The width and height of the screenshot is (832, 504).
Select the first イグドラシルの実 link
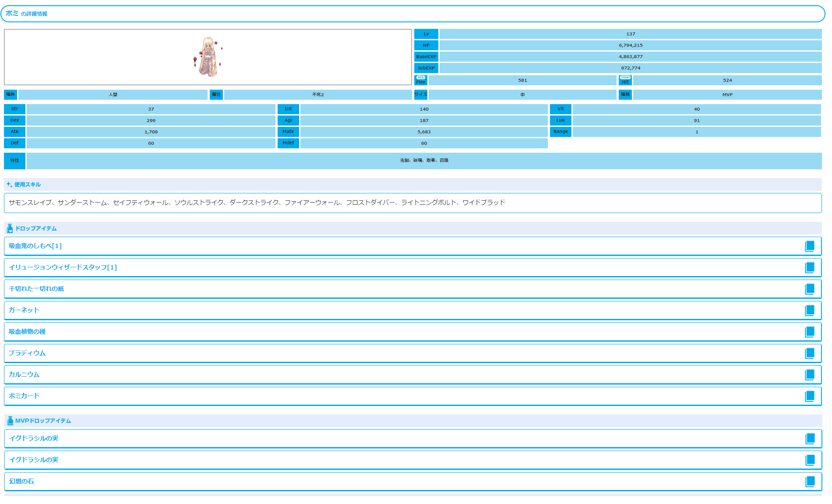[x=34, y=438]
